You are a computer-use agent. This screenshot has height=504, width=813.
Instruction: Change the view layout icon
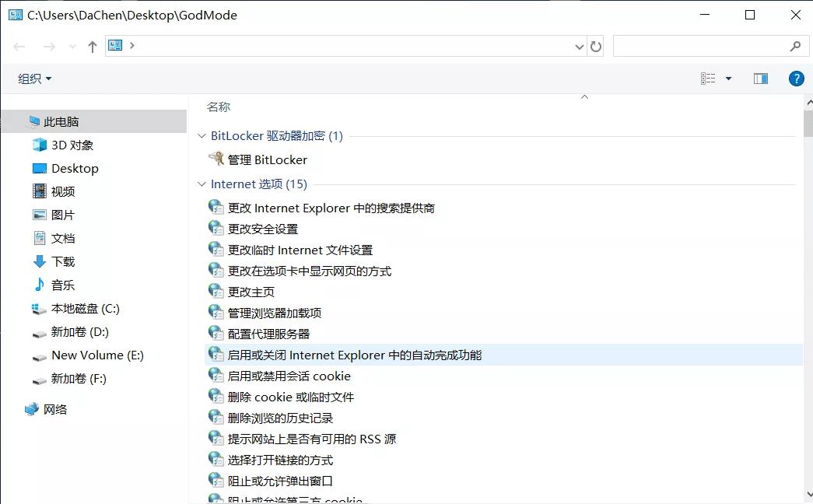(708, 79)
